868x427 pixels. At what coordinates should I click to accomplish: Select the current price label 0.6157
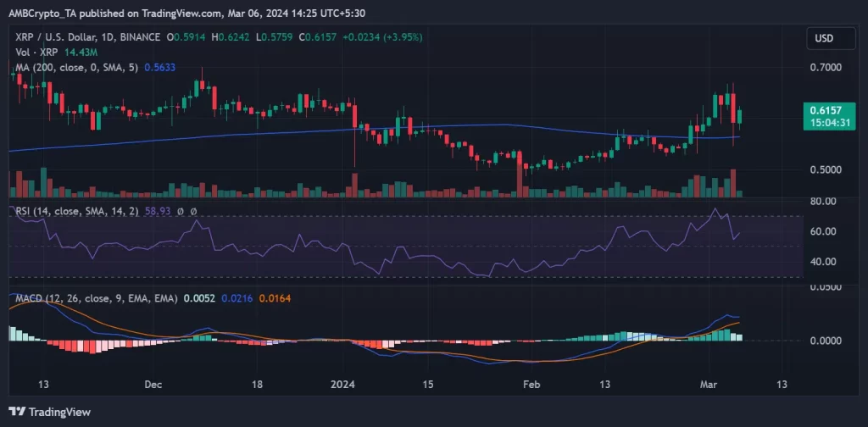point(830,110)
